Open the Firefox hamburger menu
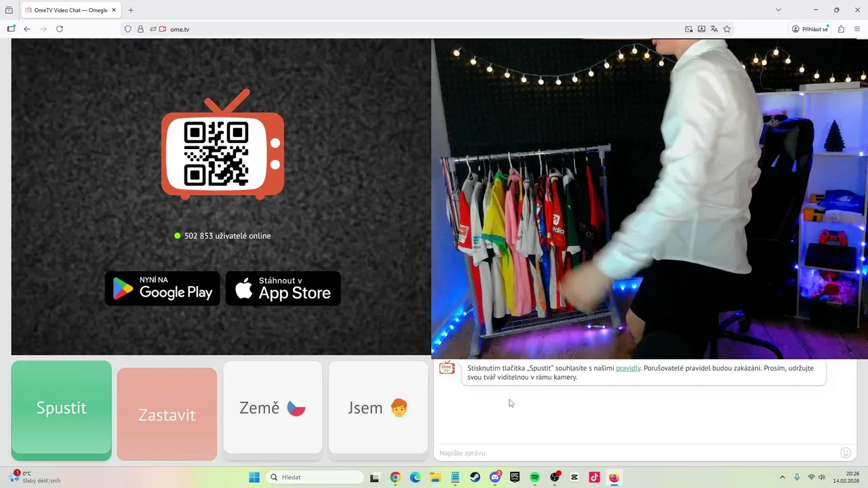This screenshot has height=488, width=868. tap(856, 29)
